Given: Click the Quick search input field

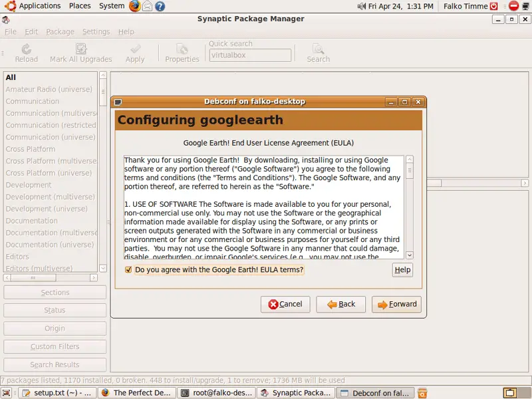Looking at the screenshot, I should [x=250, y=55].
